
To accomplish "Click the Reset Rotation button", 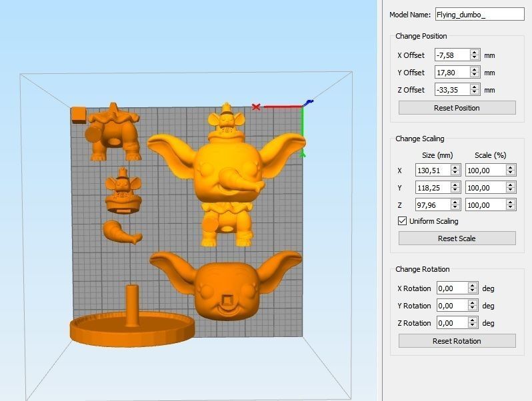I will click(457, 341).
